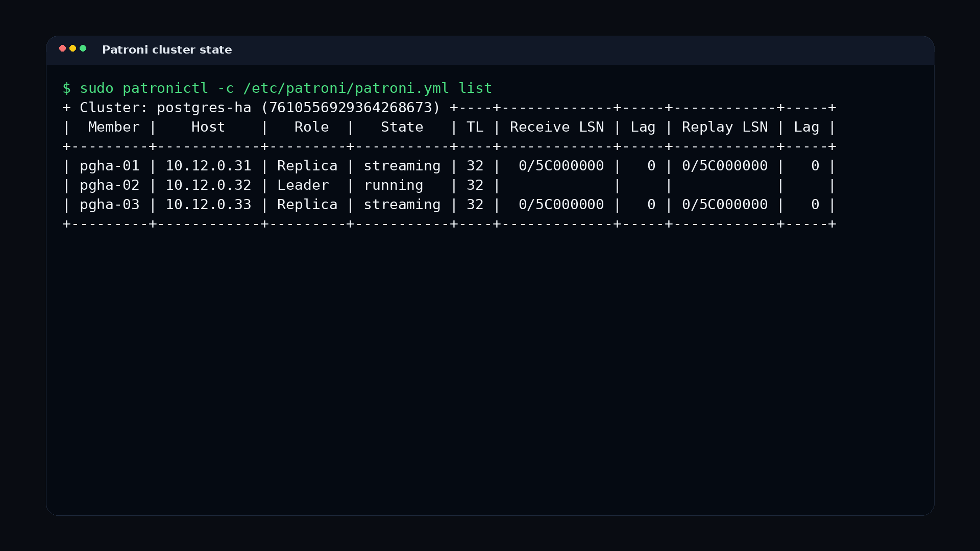
Task: Click member name pgha-03
Action: coord(110,205)
